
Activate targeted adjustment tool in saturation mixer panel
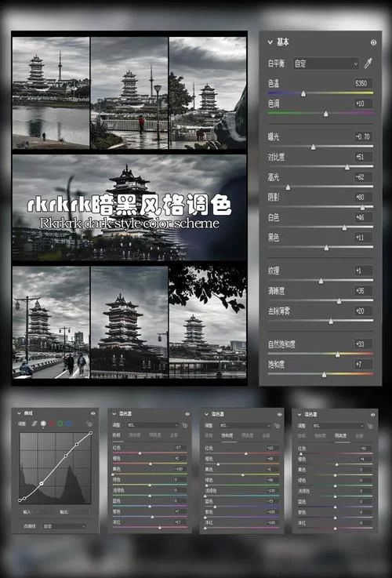[277, 426]
